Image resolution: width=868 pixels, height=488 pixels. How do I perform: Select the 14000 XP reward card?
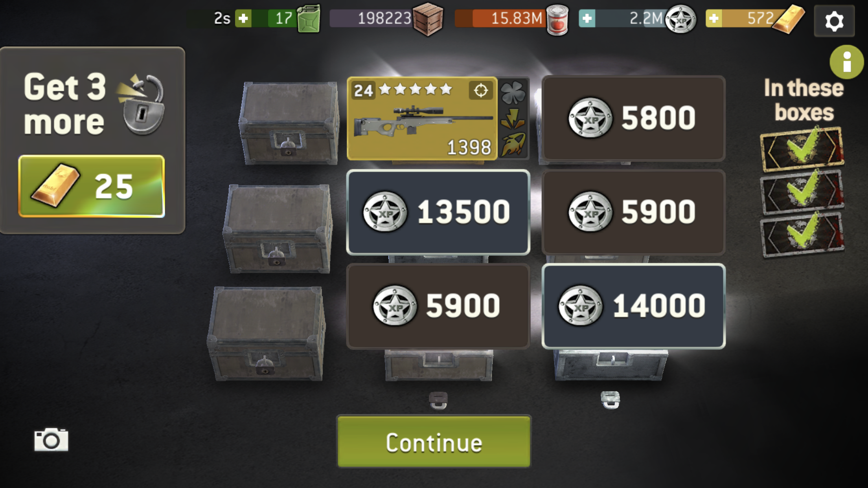(633, 306)
